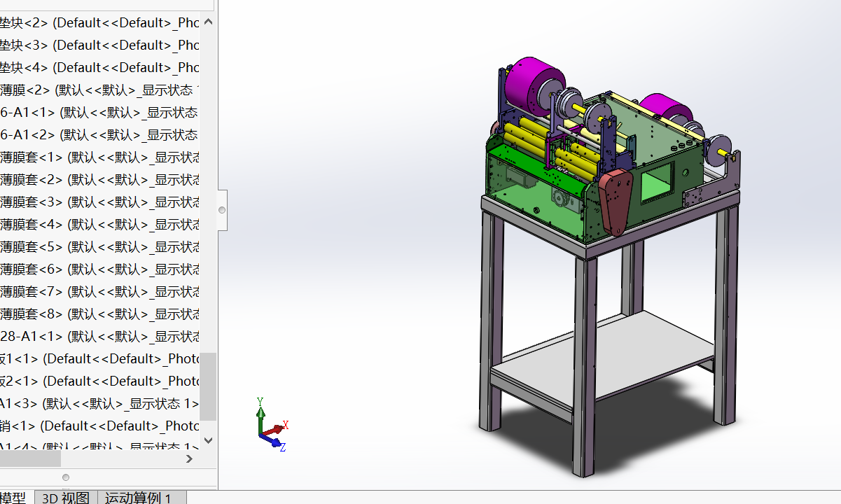841x504 pixels.
Task: Click the green Y axis of the triad
Action: (260, 414)
